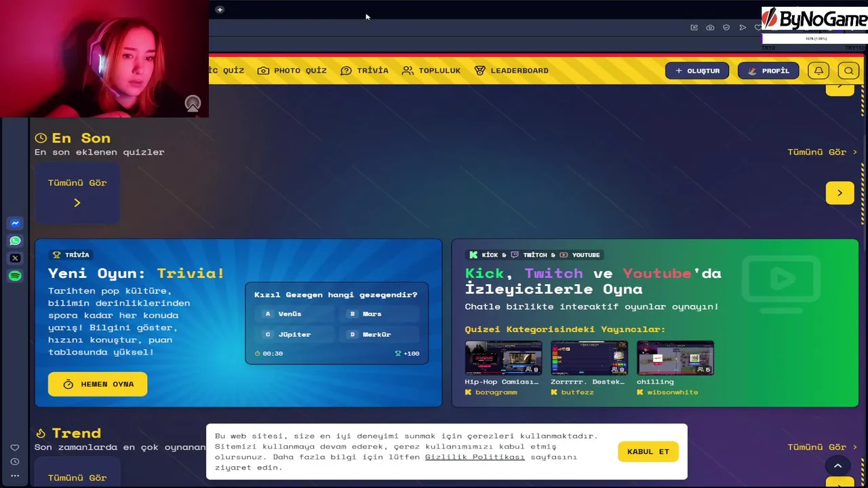This screenshot has width=868, height=488.
Task: Click the Kick logo next to wibsonwhite
Action: click(x=640, y=392)
